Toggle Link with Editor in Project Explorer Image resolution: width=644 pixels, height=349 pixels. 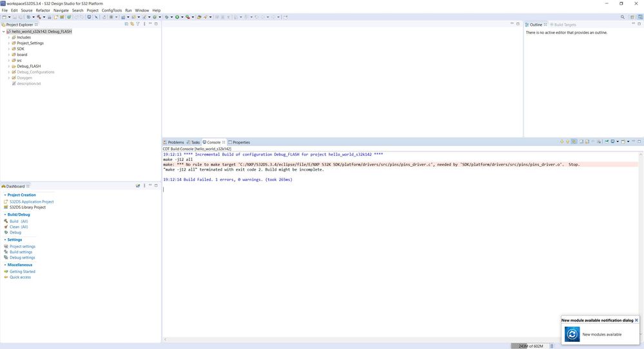pyautogui.click(x=132, y=24)
